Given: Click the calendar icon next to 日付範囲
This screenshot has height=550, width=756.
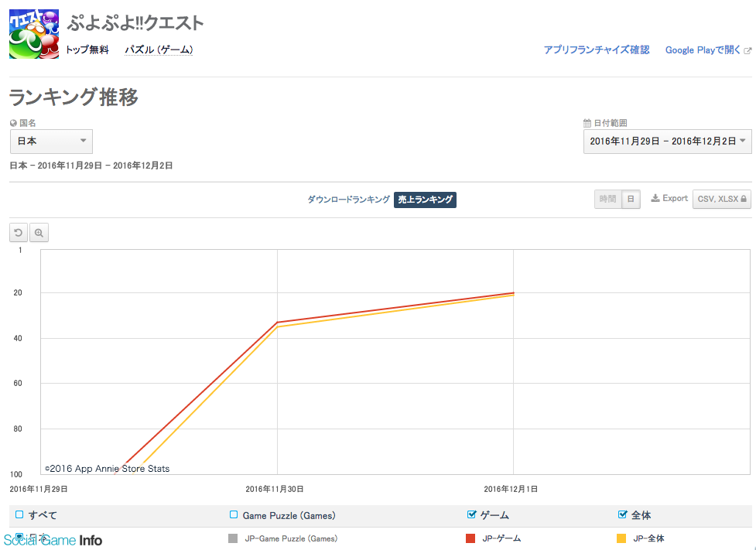Looking at the screenshot, I should tap(587, 123).
